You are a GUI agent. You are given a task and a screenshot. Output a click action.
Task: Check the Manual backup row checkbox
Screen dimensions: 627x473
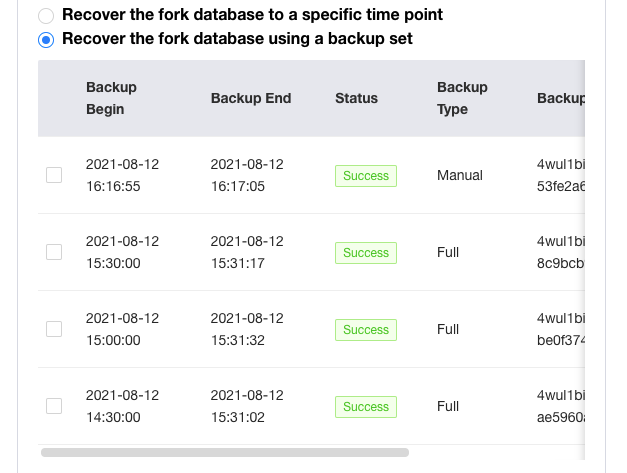tap(54, 175)
